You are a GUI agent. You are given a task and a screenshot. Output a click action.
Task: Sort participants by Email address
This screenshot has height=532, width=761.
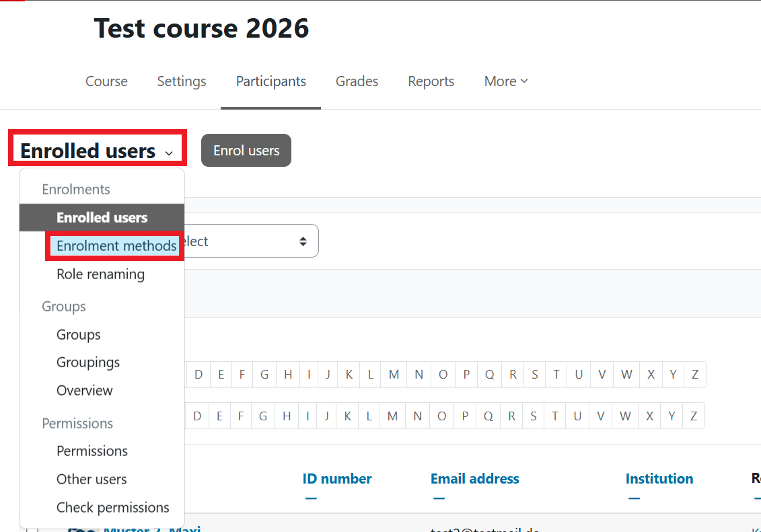474,478
